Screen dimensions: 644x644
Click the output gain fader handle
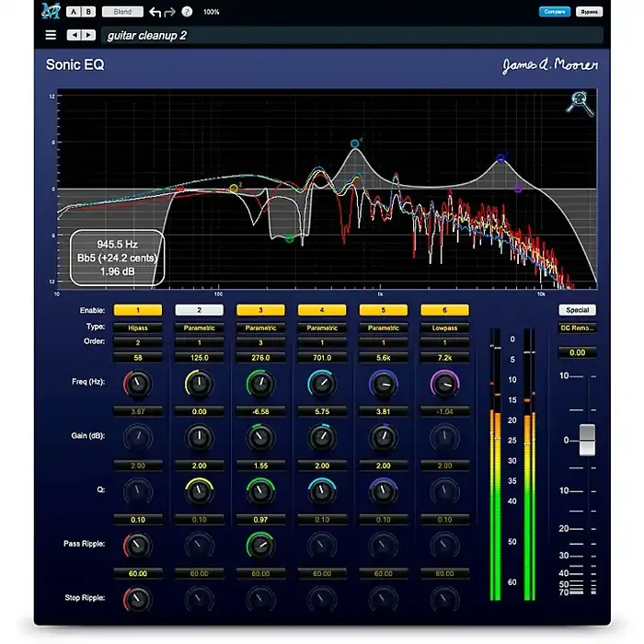click(587, 441)
